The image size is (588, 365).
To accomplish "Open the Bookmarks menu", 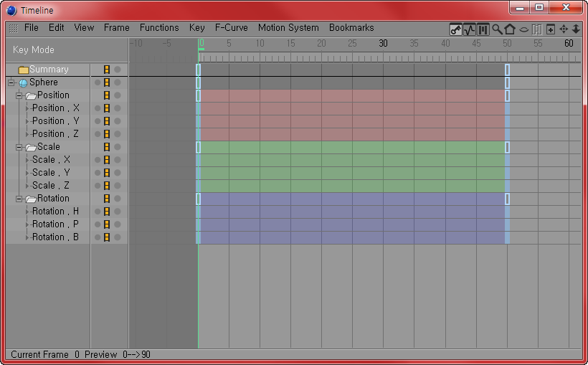I will (351, 28).
